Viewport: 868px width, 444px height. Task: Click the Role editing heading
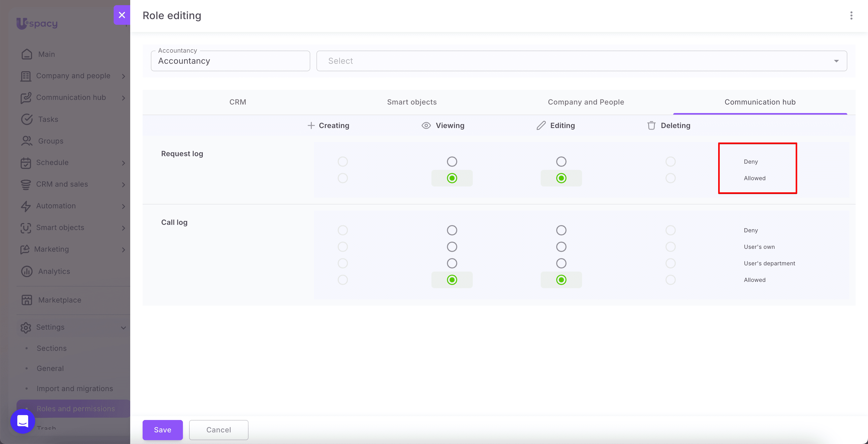tap(172, 15)
